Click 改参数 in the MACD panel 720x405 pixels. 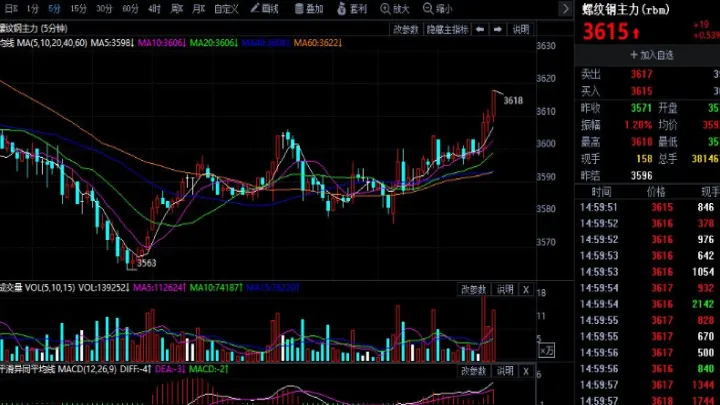pos(472,371)
